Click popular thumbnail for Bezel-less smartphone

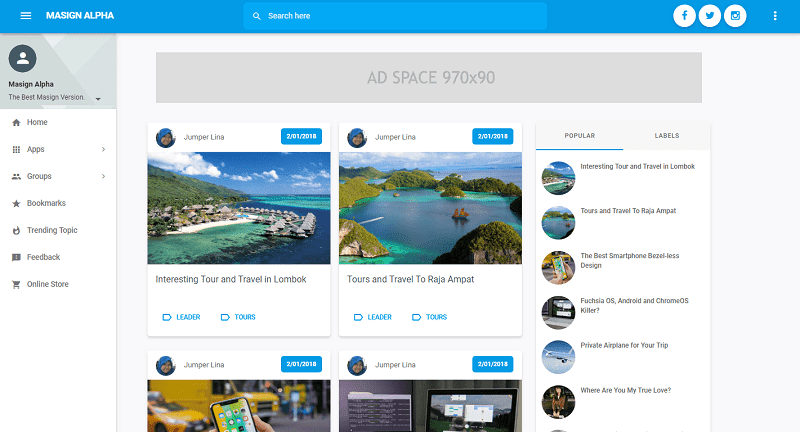point(558,268)
